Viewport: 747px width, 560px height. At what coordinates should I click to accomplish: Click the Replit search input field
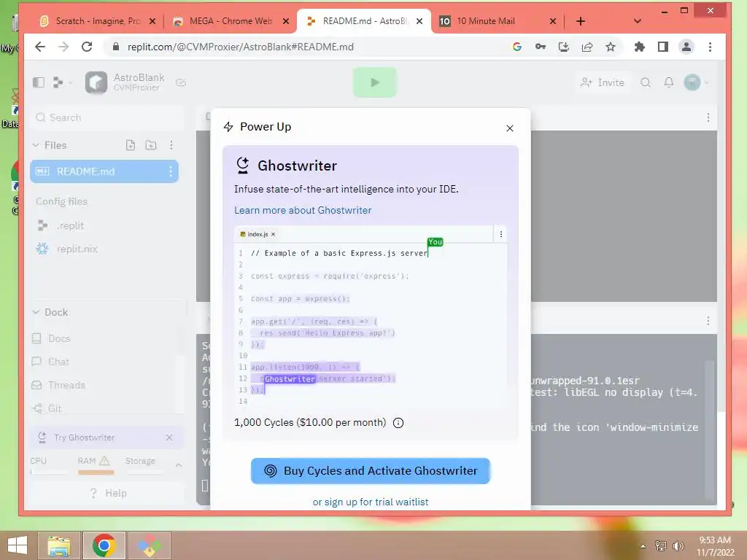pyautogui.click(x=108, y=117)
